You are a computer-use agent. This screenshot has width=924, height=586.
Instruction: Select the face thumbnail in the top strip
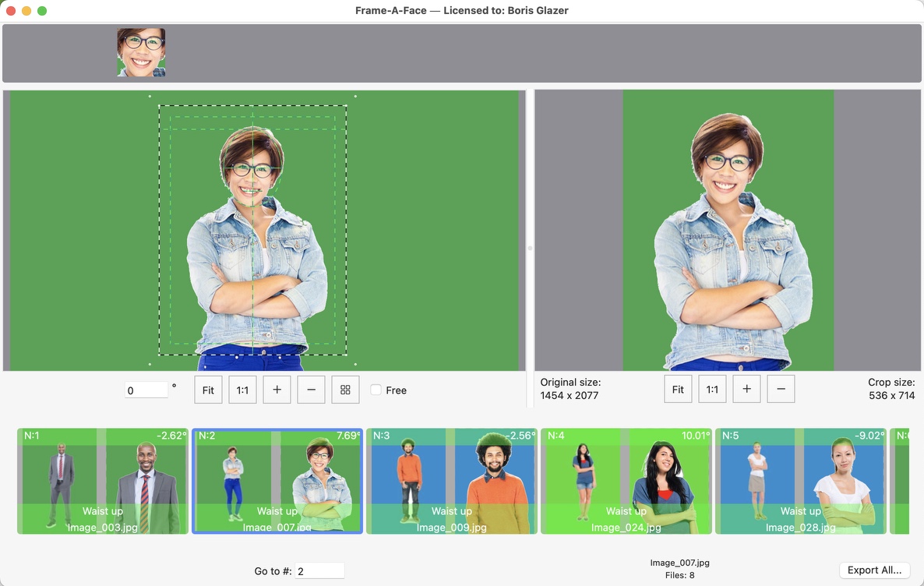point(141,54)
